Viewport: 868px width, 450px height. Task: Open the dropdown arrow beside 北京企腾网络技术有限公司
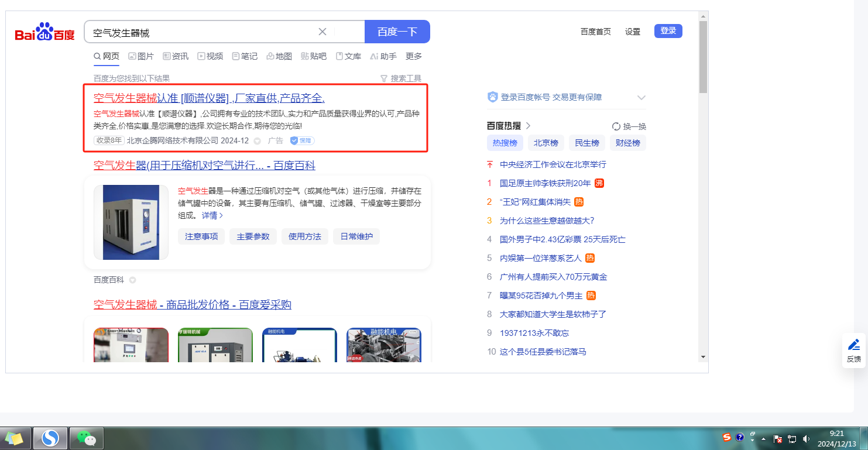[x=257, y=141]
